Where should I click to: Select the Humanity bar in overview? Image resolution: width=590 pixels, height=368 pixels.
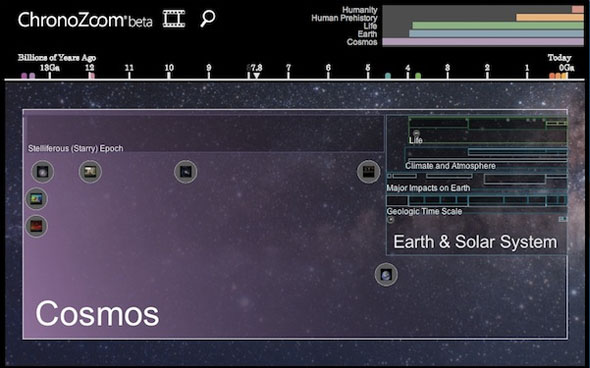578,9
